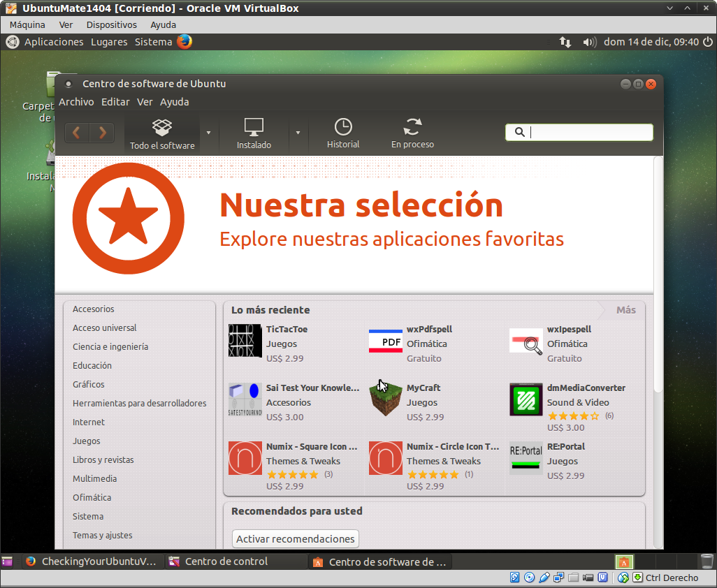This screenshot has width=717, height=588.
Task: Expand the Todo el software dropdown arrow
Action: (x=208, y=133)
